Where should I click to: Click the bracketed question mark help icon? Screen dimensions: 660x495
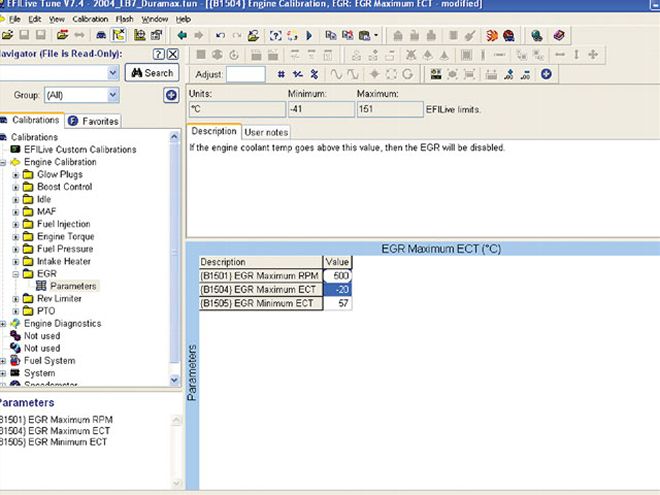click(x=275, y=35)
